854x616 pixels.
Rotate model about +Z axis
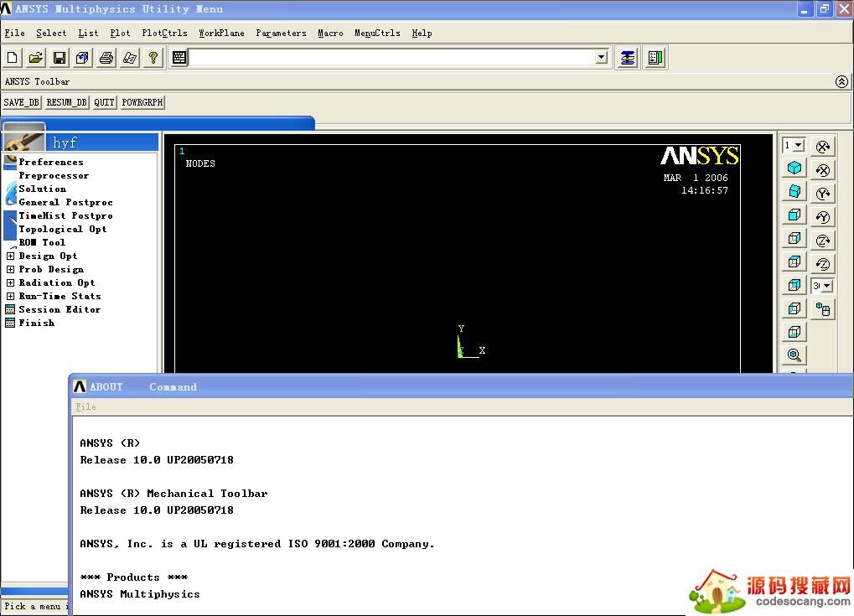pyautogui.click(x=822, y=241)
